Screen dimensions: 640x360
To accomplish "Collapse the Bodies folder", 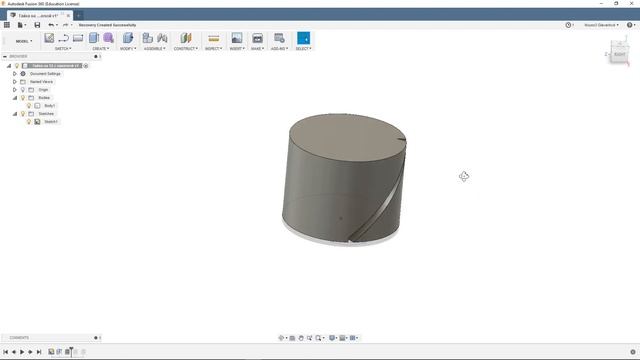I will (x=15, y=98).
